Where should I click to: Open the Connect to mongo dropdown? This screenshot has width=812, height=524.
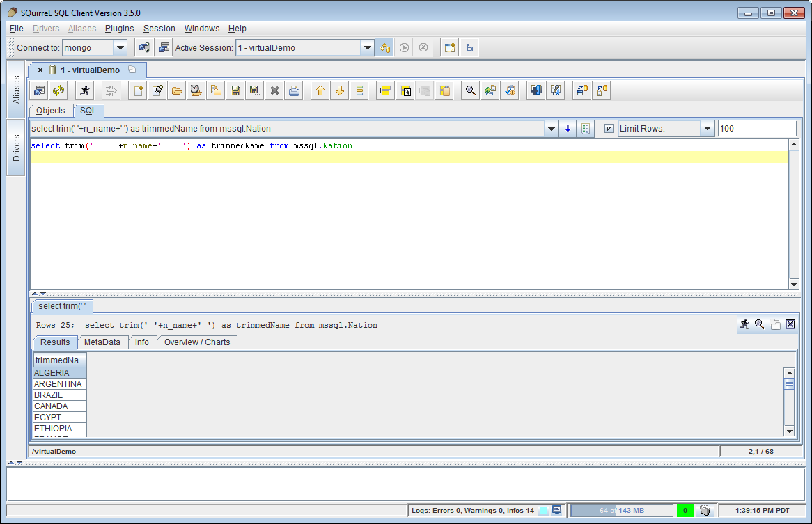120,48
